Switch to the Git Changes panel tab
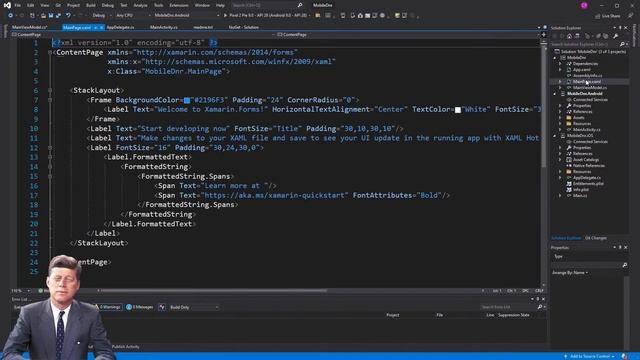 [x=596, y=238]
